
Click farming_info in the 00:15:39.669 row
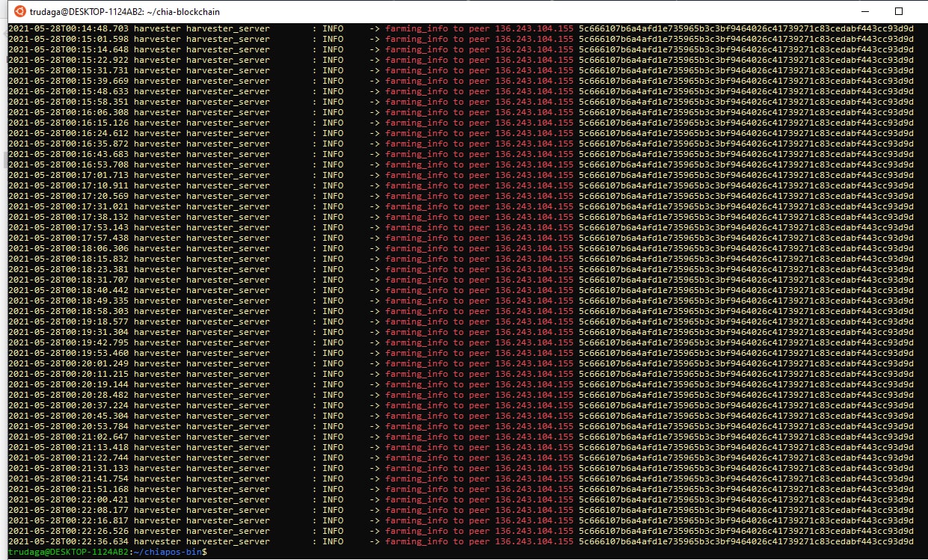point(417,81)
